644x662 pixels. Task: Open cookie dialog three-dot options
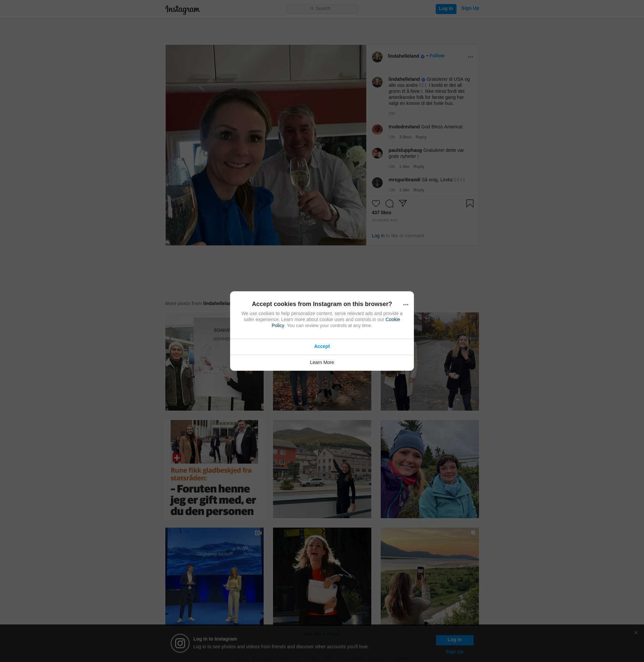click(x=406, y=304)
